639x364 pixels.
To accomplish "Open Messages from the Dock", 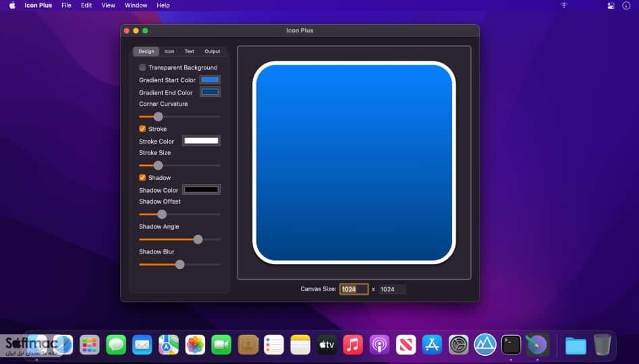I will 116,345.
